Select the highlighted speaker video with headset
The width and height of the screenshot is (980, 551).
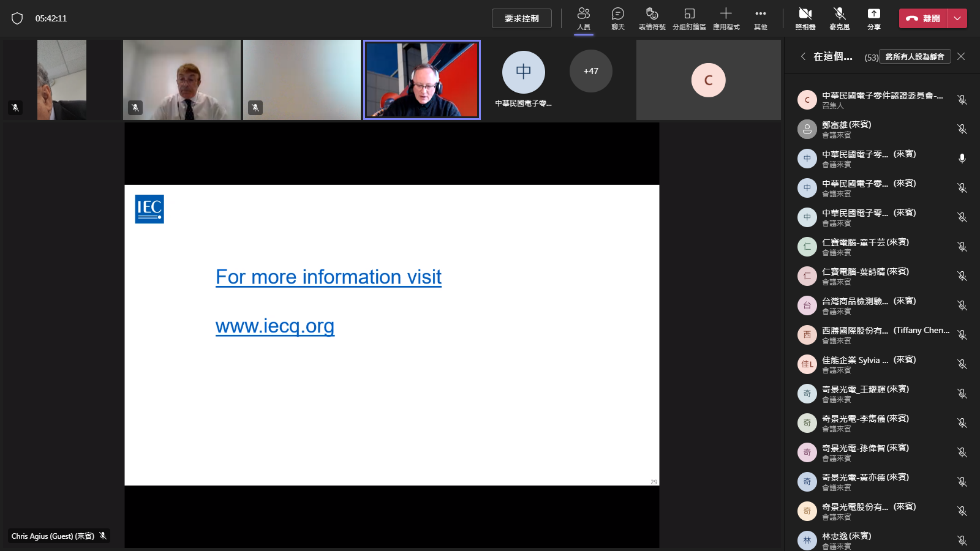click(422, 80)
